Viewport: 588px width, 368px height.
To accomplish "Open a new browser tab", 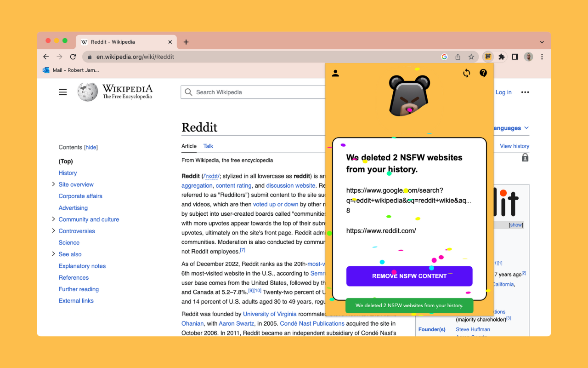I will click(x=186, y=42).
